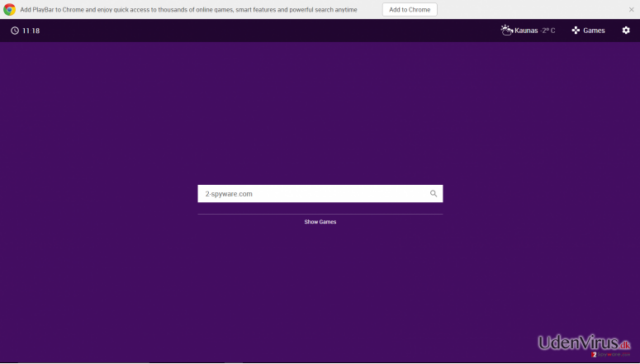Click the magnifier search icon
640x364 pixels.
tap(433, 194)
